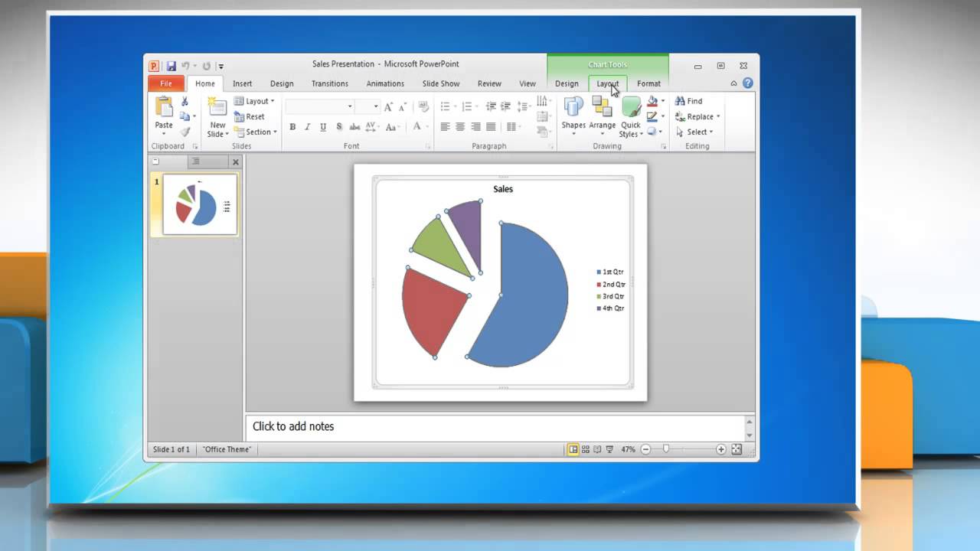Fit slide to current window icon
This screenshot has height=551, width=980.
click(737, 449)
